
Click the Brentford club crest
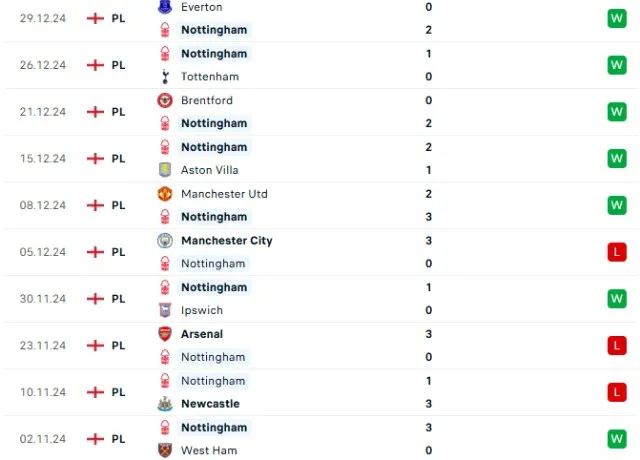click(165, 100)
